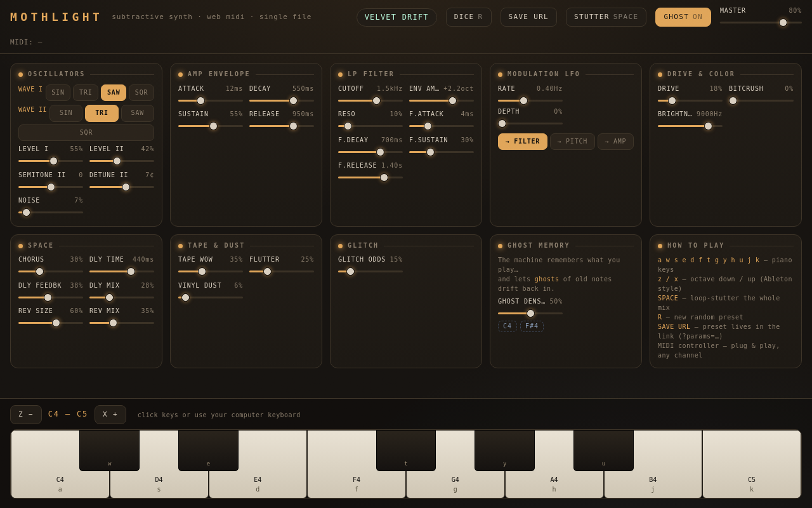Image resolution: width=812 pixels, height=508 pixels.
Task: Select SAW for Wave II oscillator
Action: (138, 113)
